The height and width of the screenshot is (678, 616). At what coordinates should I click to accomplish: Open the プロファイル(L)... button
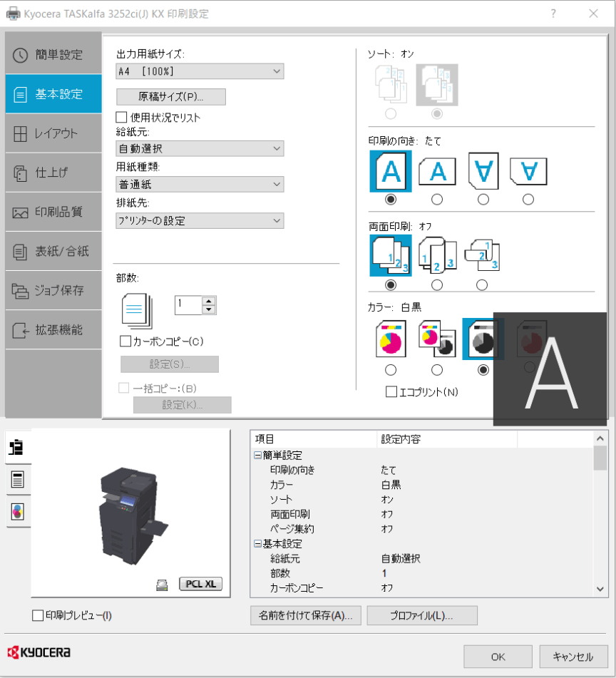point(422,615)
